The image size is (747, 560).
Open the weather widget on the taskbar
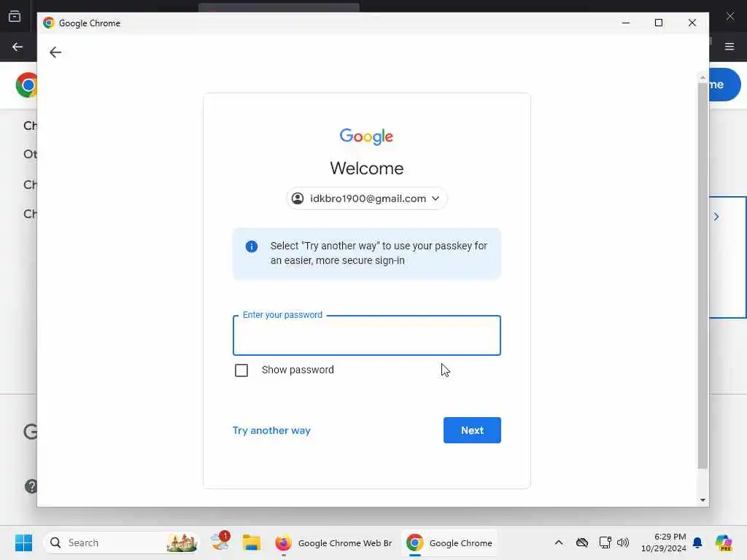220,542
